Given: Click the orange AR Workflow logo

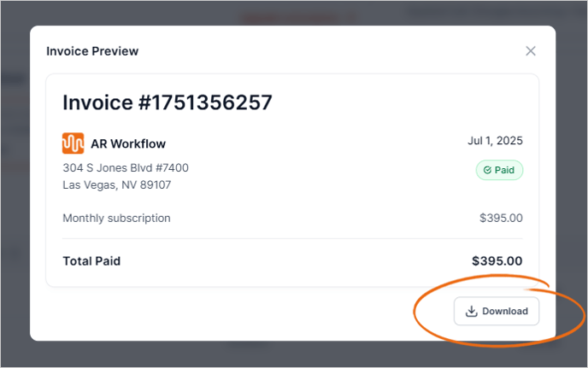Looking at the screenshot, I should tap(73, 143).
